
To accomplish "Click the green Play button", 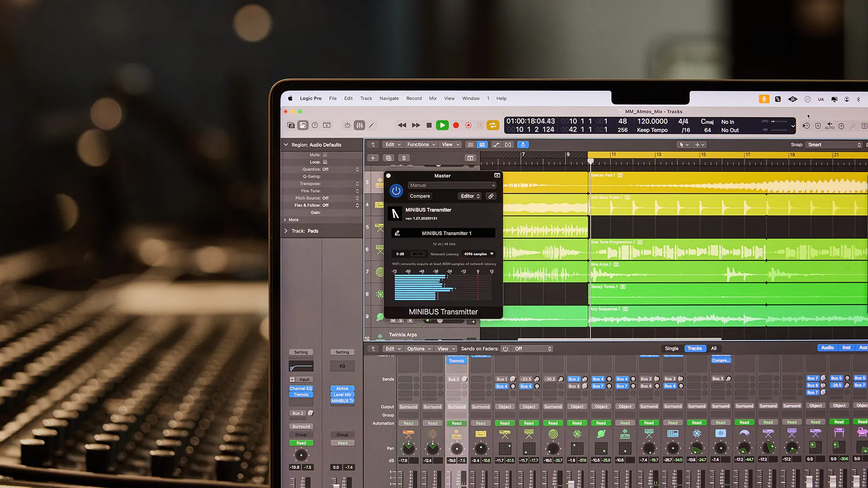I will [x=442, y=125].
